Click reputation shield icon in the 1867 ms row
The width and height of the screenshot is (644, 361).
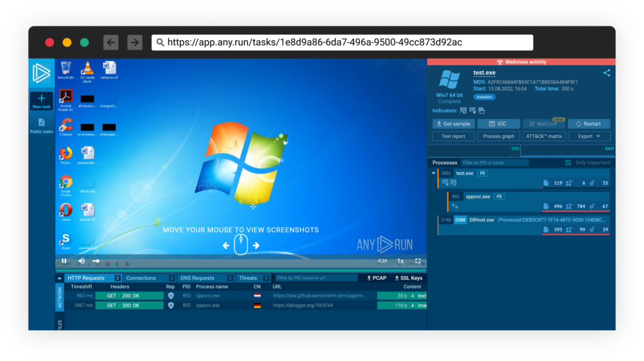[x=171, y=305]
